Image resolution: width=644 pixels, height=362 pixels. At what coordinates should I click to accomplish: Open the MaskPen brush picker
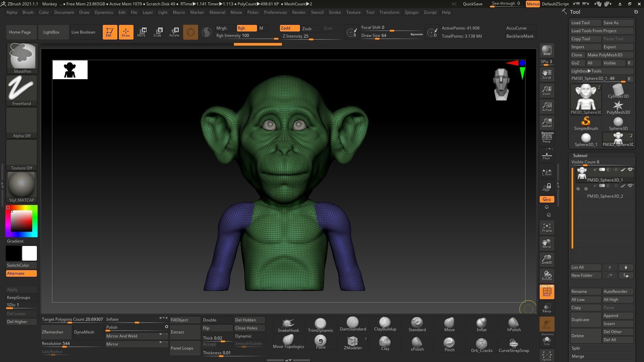[x=22, y=58]
